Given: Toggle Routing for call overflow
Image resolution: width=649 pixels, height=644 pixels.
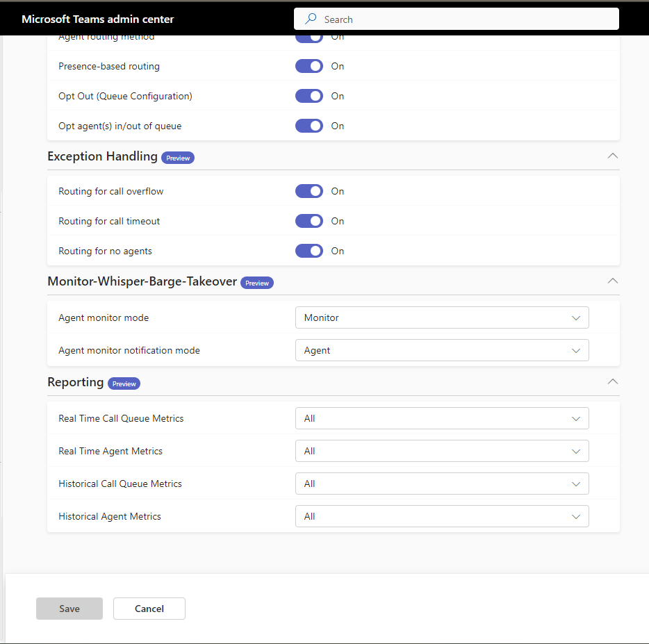Looking at the screenshot, I should point(309,191).
